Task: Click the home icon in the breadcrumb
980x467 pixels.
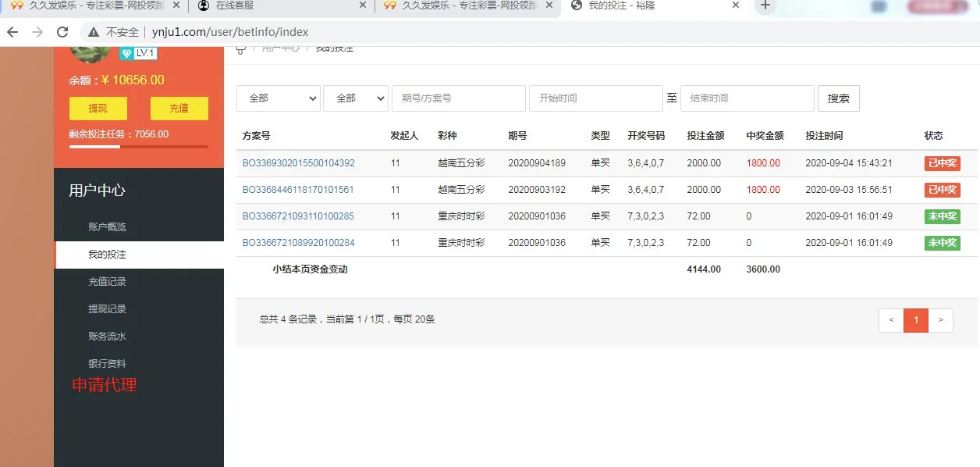Action: (241, 47)
